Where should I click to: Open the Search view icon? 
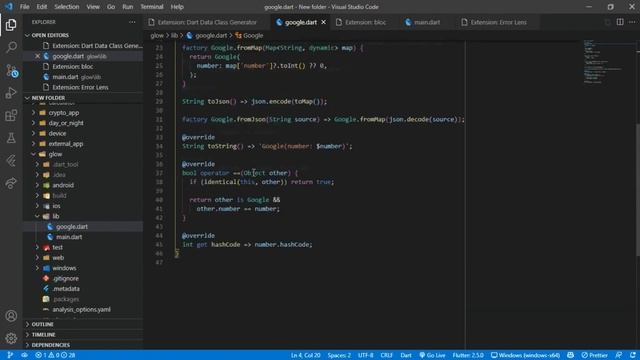pyautogui.click(x=11, y=47)
